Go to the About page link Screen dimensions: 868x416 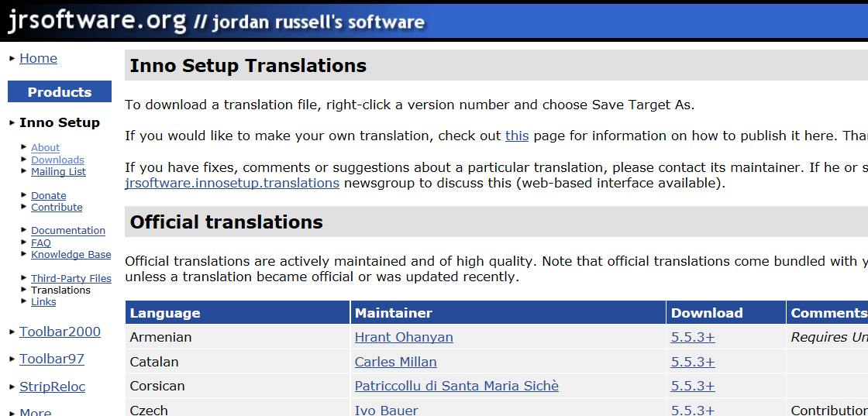click(x=46, y=148)
